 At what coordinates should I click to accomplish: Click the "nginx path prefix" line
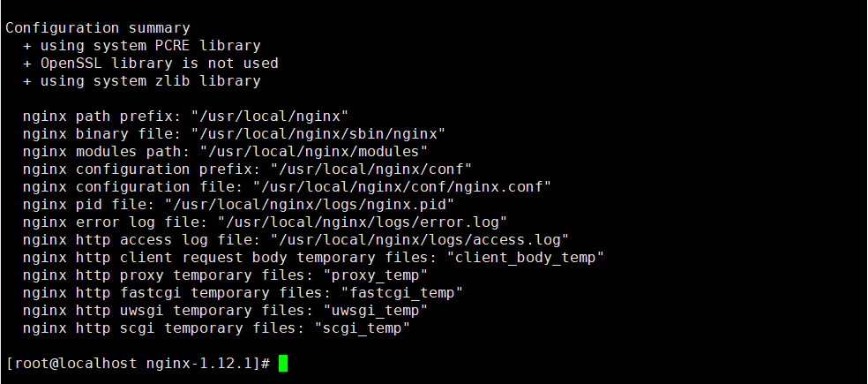pyautogui.click(x=186, y=117)
